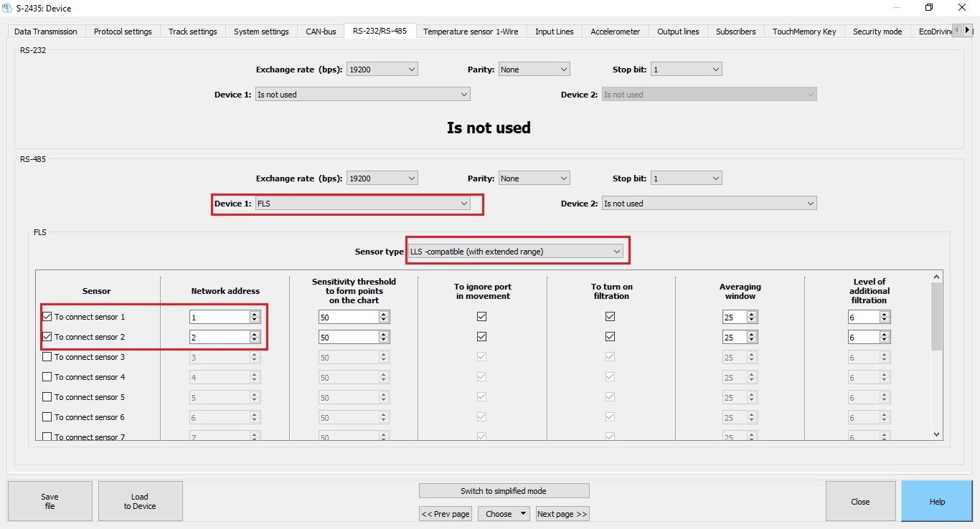Open RS-232 Exchange rate dropdown
The height and width of the screenshot is (529, 980).
click(x=382, y=70)
